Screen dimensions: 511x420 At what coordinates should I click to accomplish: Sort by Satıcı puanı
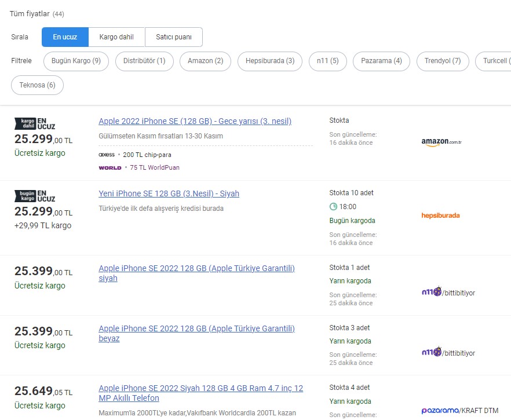click(x=174, y=37)
